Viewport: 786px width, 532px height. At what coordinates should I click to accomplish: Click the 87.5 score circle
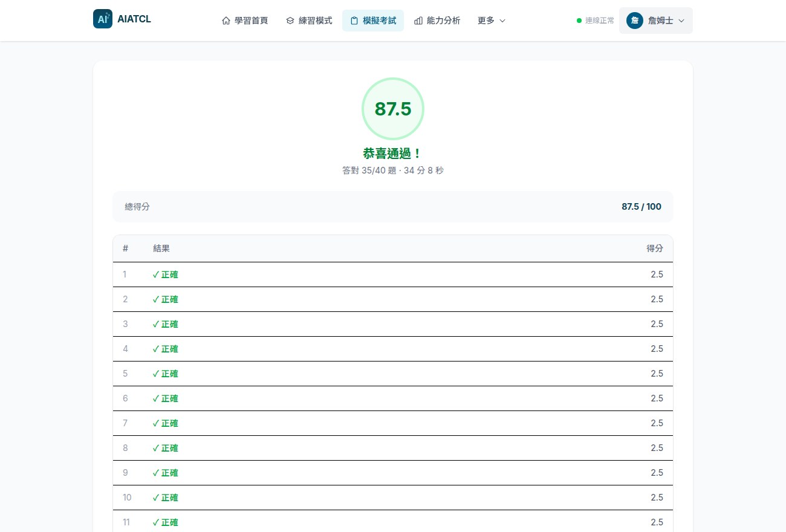pyautogui.click(x=393, y=109)
